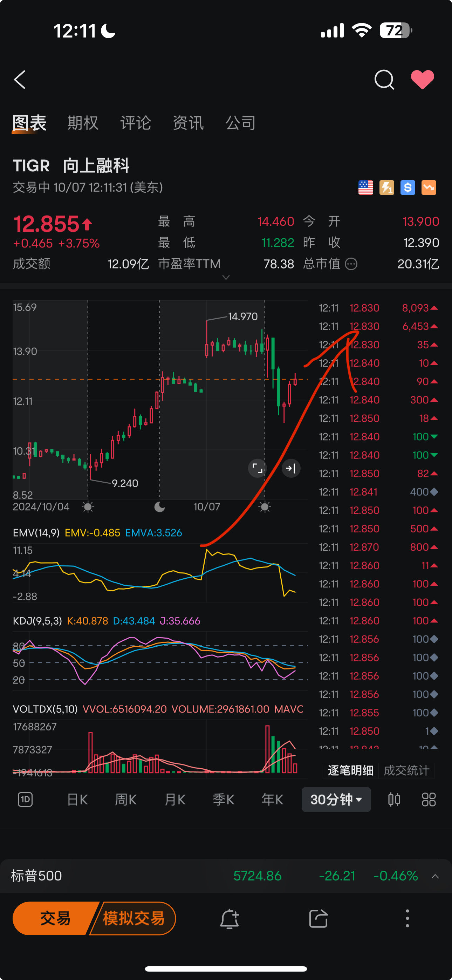Switch to 成交统计 view
452x980 pixels.
pos(406,770)
